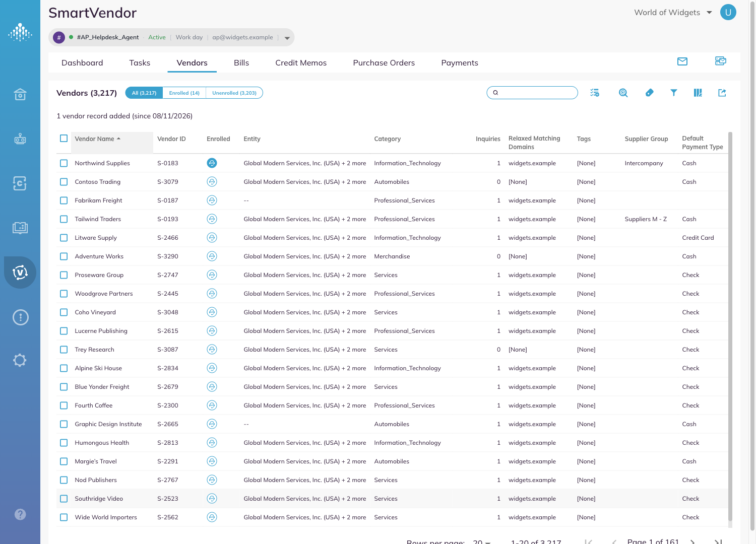Open the inbox tray icon beside the envelope
Screen dimensions: 756x544
pos(721,61)
